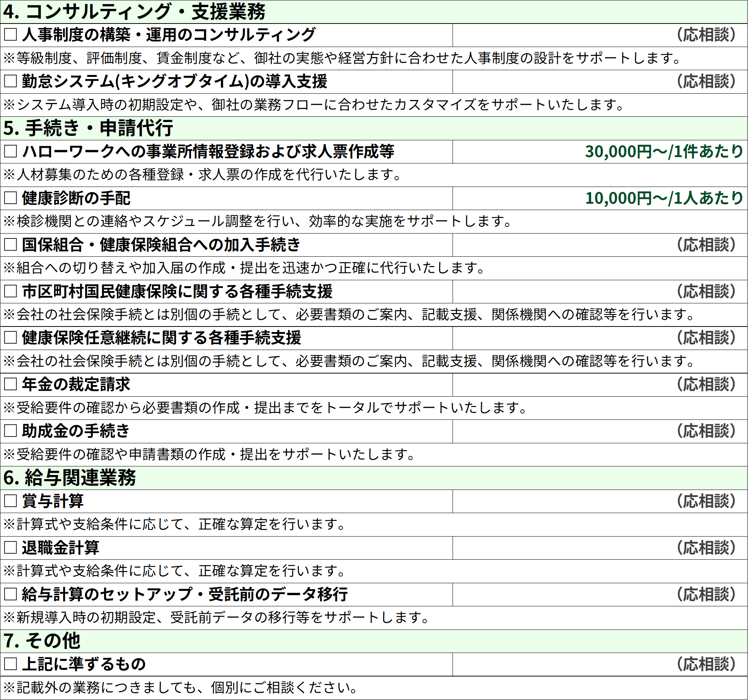
Task: Check the 退職金計算 checkbox
Action: coord(10,547)
